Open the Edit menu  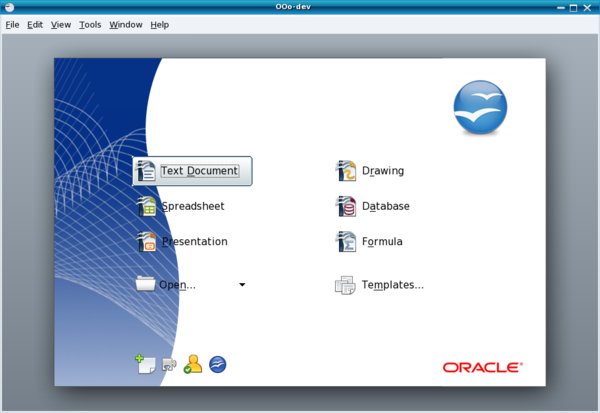point(35,25)
